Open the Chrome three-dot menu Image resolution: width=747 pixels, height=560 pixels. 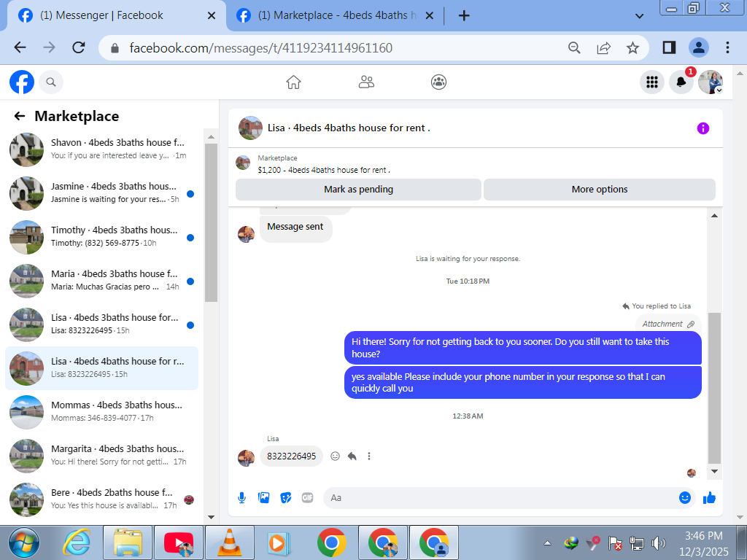727,47
